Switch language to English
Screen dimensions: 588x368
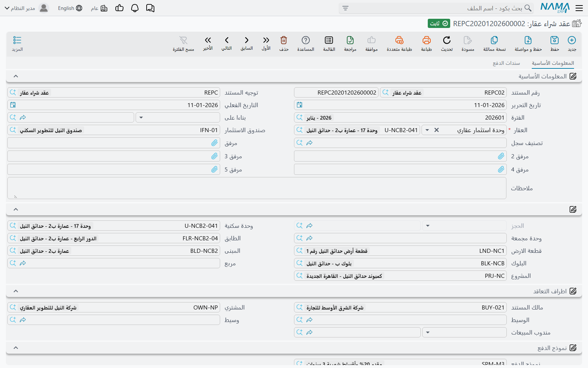click(x=70, y=8)
